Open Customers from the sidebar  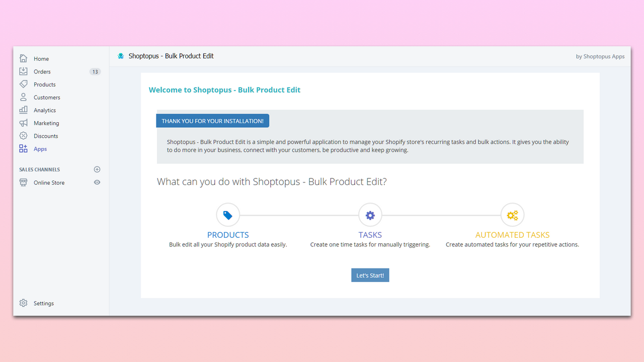23,97
